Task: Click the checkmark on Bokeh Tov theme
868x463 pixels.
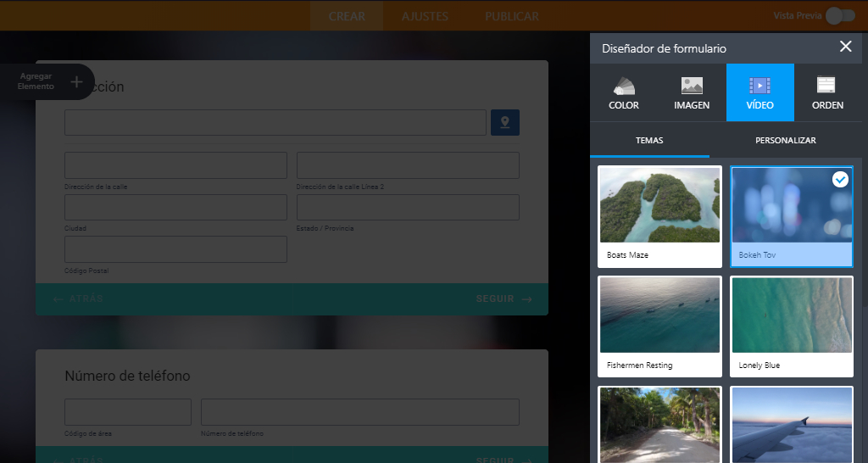Action: click(x=840, y=180)
